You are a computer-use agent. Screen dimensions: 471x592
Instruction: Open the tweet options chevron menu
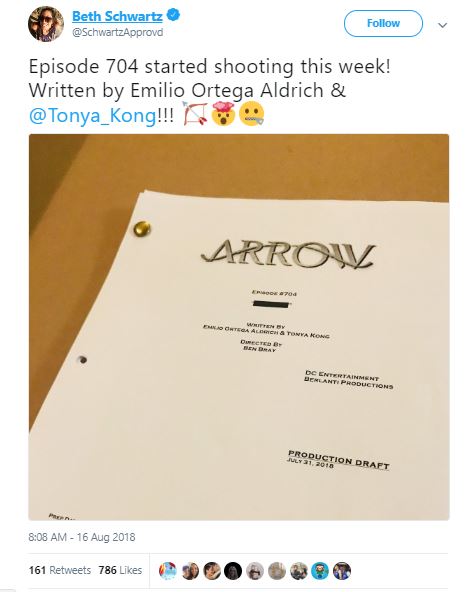tap(442, 25)
